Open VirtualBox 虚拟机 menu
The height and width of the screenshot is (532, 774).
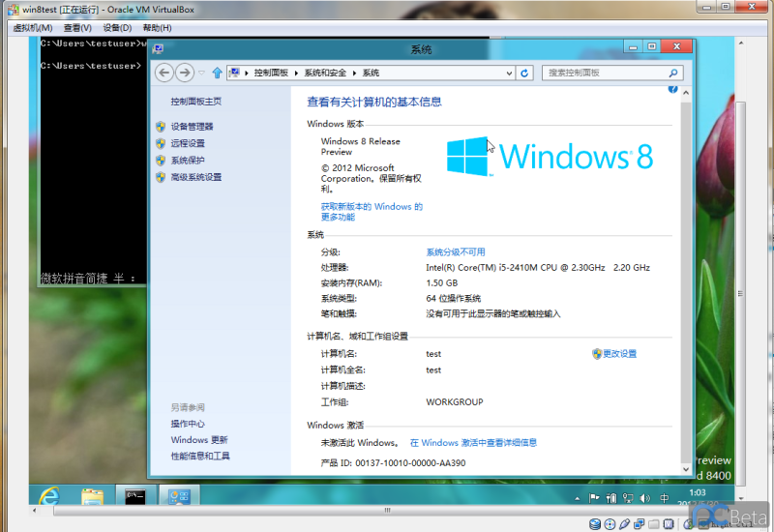[x=33, y=28]
